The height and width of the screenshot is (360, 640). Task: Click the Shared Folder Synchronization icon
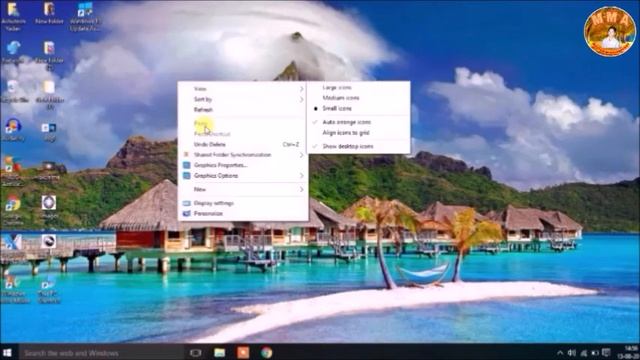[x=186, y=155]
